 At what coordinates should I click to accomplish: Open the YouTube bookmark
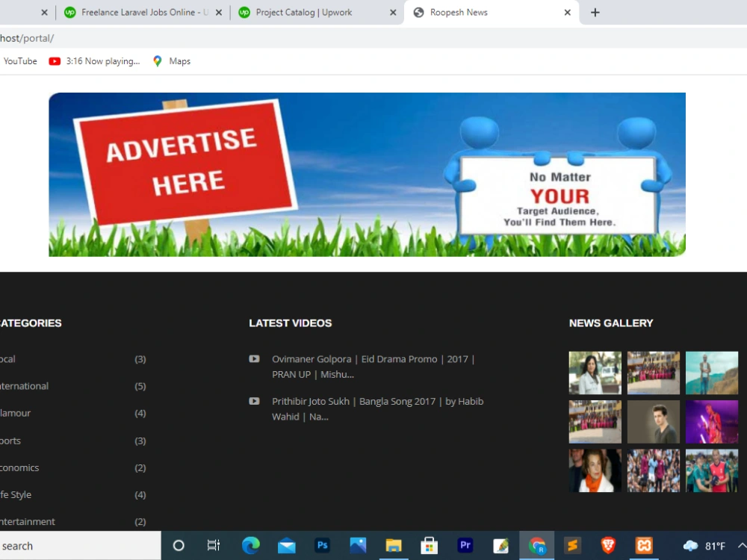click(20, 61)
